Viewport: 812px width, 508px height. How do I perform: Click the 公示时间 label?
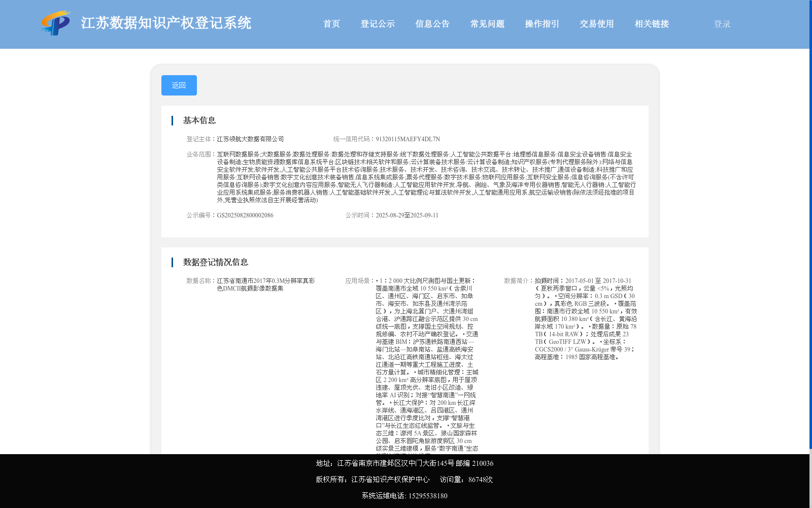click(x=360, y=215)
